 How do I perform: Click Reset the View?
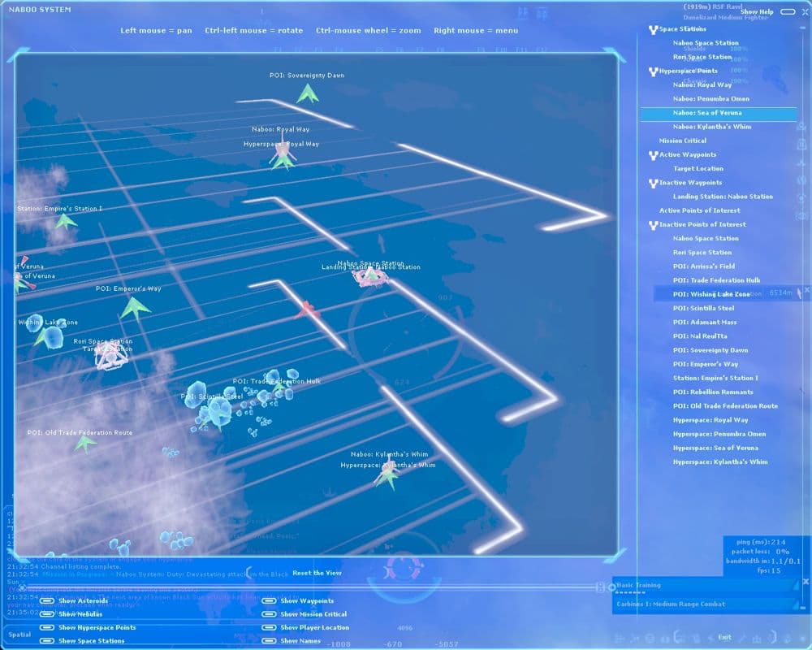tap(317, 573)
